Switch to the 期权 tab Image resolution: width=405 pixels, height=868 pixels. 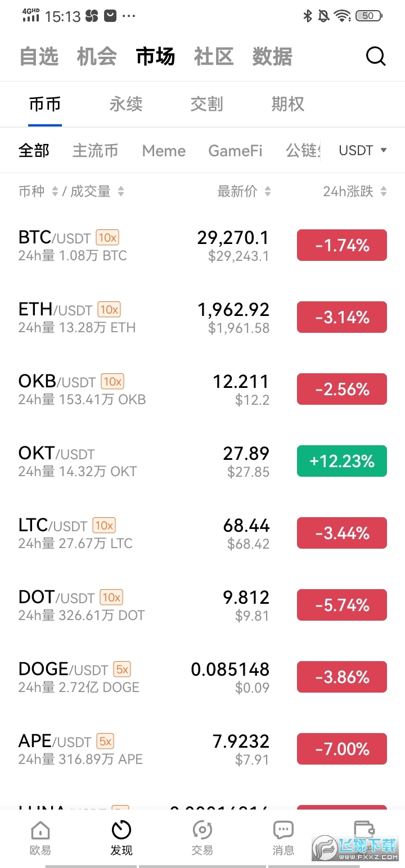coord(288,104)
